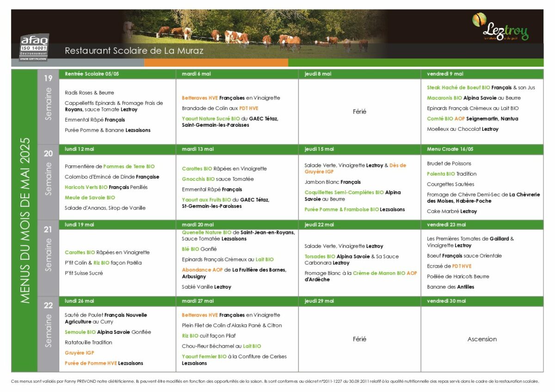
Task: Click Blé BIO Gonflé
Action: tap(199, 249)
